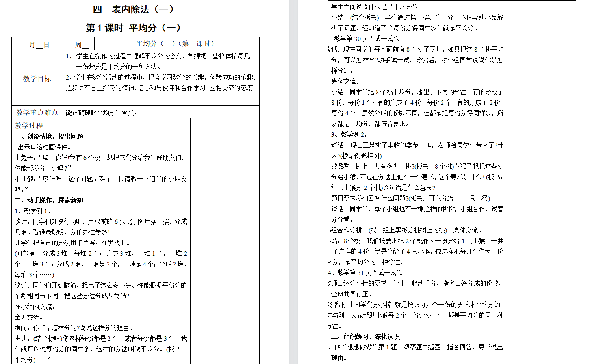
Task: Click the line starting "做“想想做做”第 1 题"
Action: click(417, 347)
